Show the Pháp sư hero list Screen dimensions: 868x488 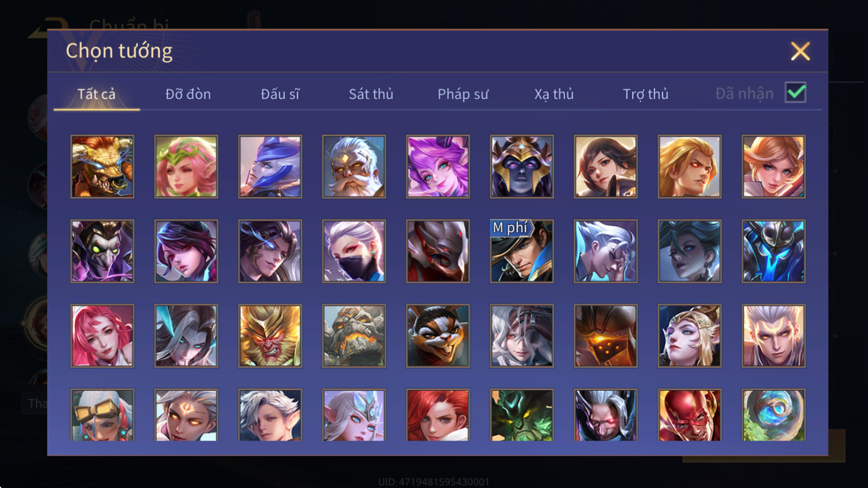point(463,94)
